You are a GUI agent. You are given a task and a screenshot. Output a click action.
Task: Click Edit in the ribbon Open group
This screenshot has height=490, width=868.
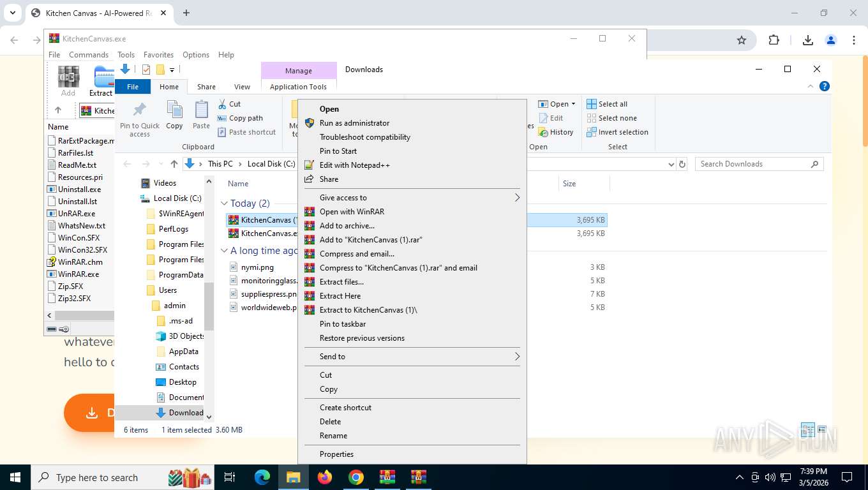pyautogui.click(x=551, y=118)
